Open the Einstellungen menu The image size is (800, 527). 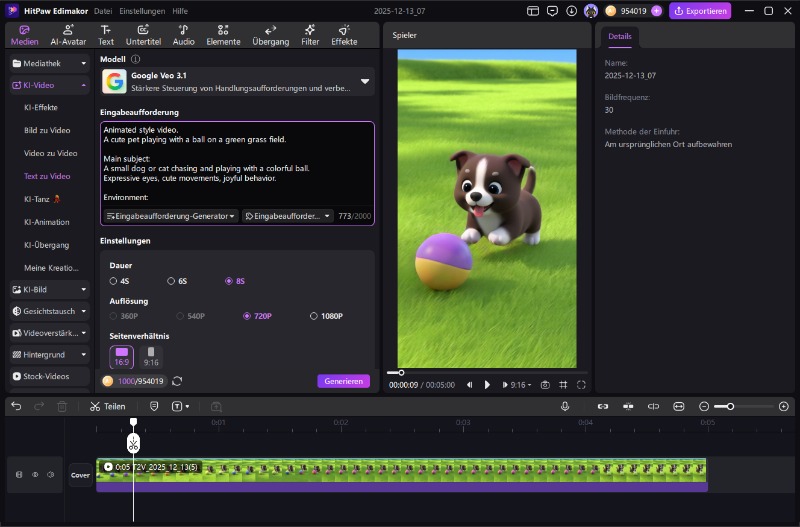point(142,11)
